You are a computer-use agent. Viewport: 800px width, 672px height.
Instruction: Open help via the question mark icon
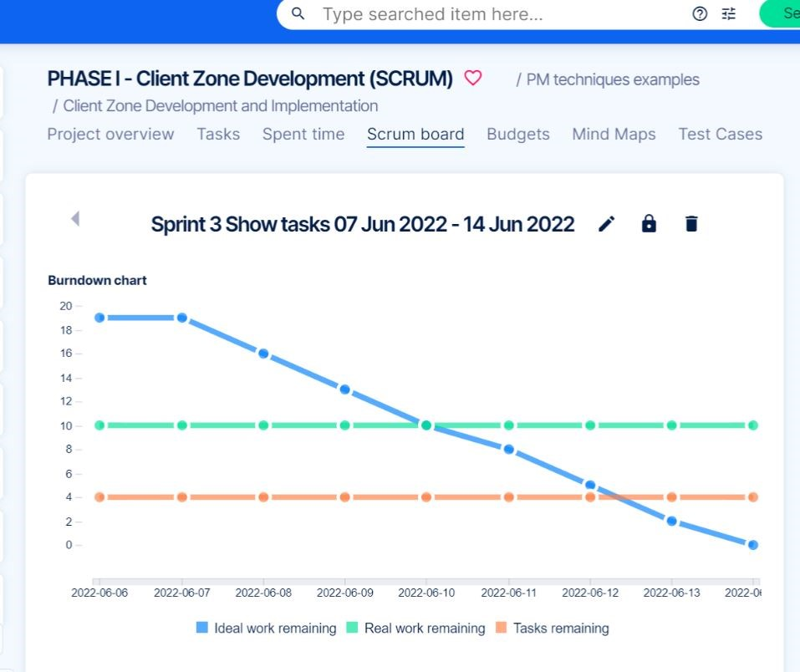[700, 13]
